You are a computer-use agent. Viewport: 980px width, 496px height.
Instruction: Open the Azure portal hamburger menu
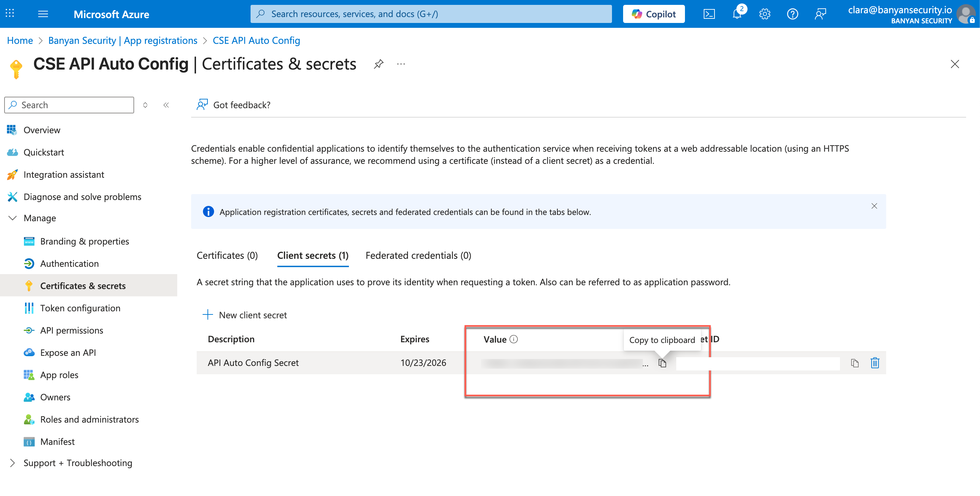pyautogui.click(x=43, y=14)
